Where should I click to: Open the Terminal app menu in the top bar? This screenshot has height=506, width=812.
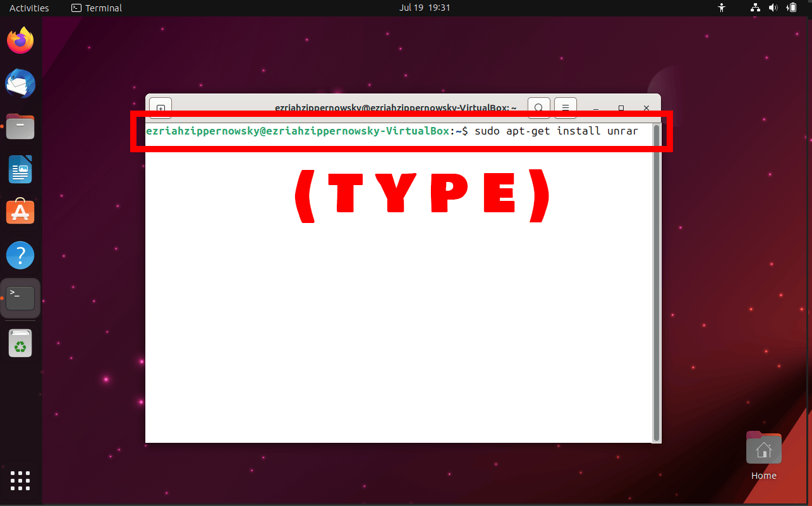(x=95, y=8)
